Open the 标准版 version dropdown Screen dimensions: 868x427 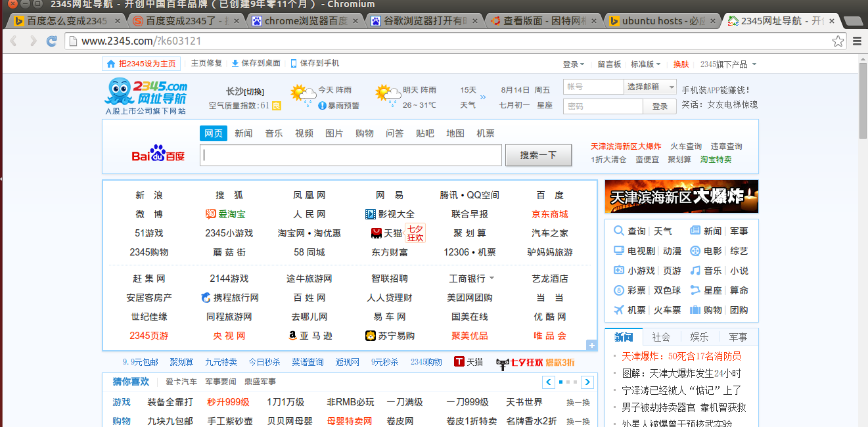[x=646, y=64]
